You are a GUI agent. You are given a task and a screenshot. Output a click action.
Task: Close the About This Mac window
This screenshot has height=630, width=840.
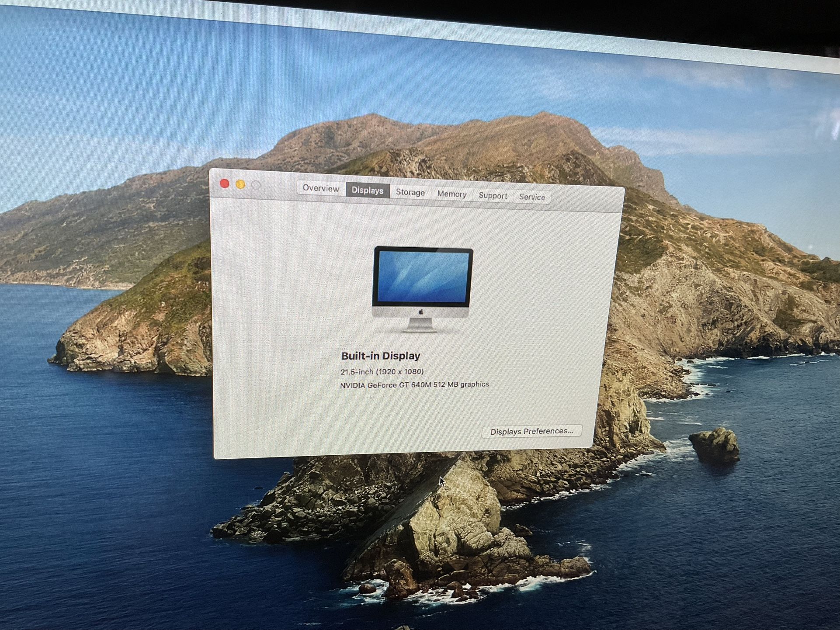[x=225, y=184]
